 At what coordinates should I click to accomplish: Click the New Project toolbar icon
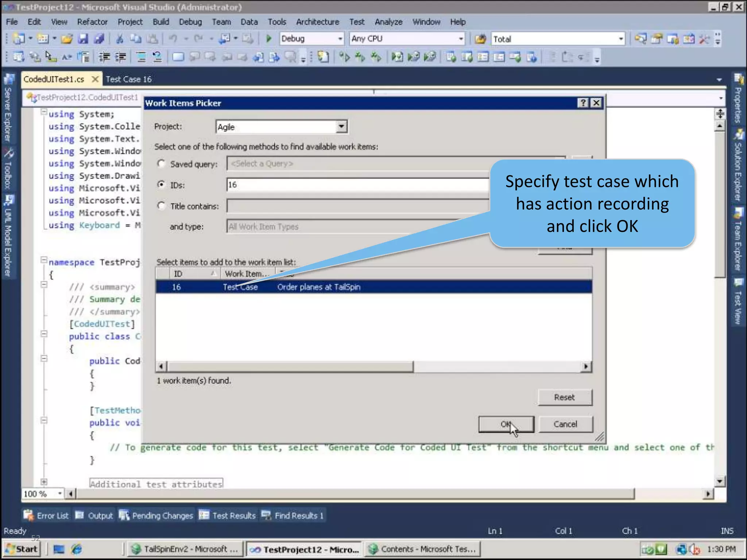coord(19,39)
